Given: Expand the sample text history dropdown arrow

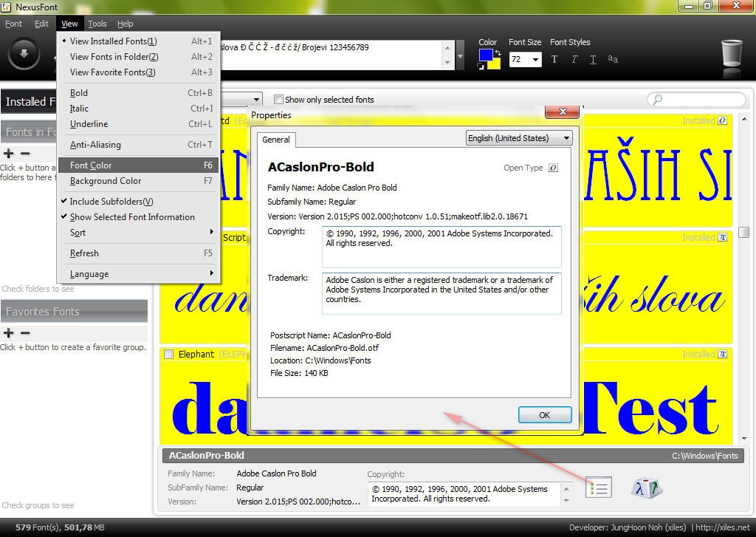Looking at the screenshot, I should (461, 56).
